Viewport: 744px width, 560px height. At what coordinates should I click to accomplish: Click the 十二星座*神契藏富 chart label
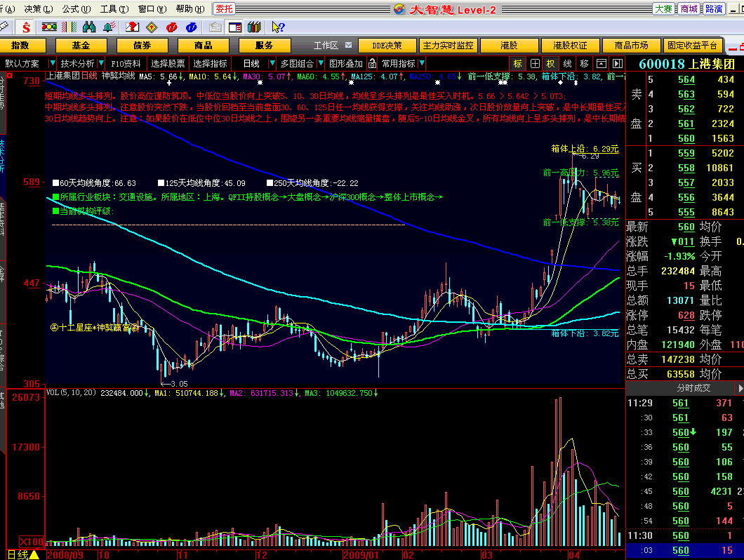(95, 328)
